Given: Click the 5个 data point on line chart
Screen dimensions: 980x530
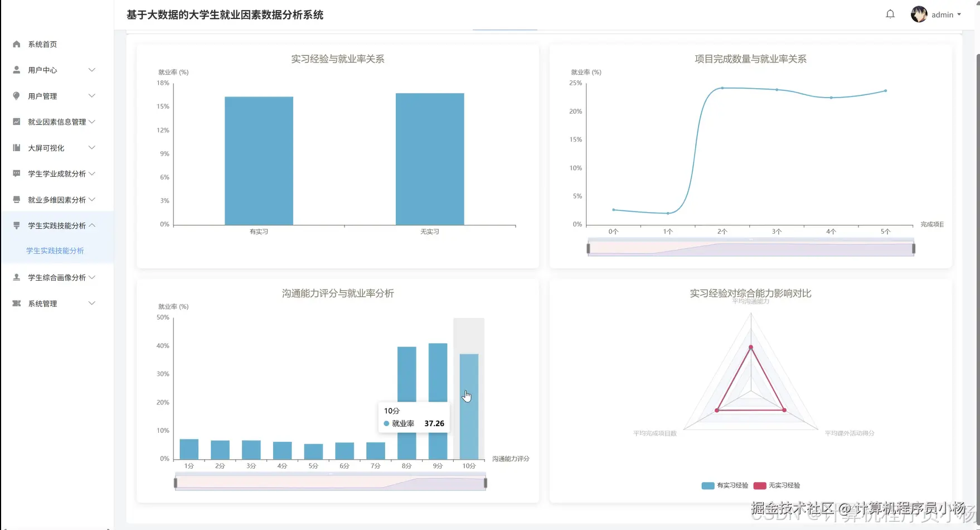Looking at the screenshot, I should tap(886, 90).
